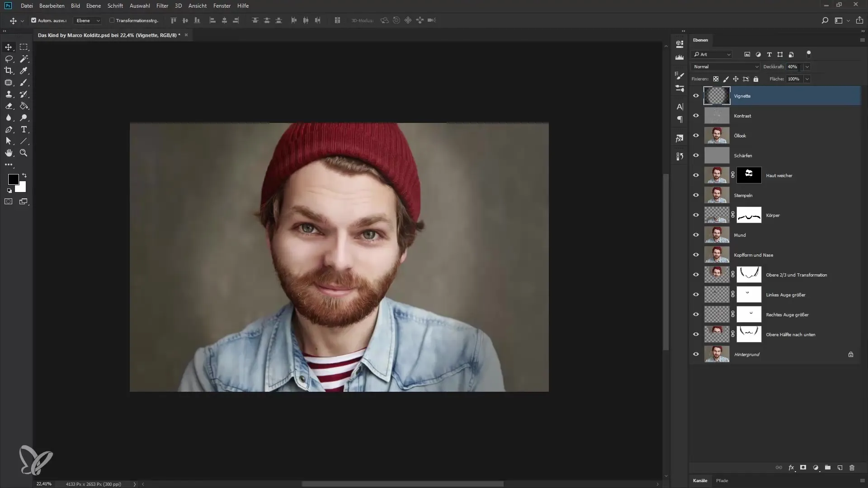Hide the Öllook layer

696,136
